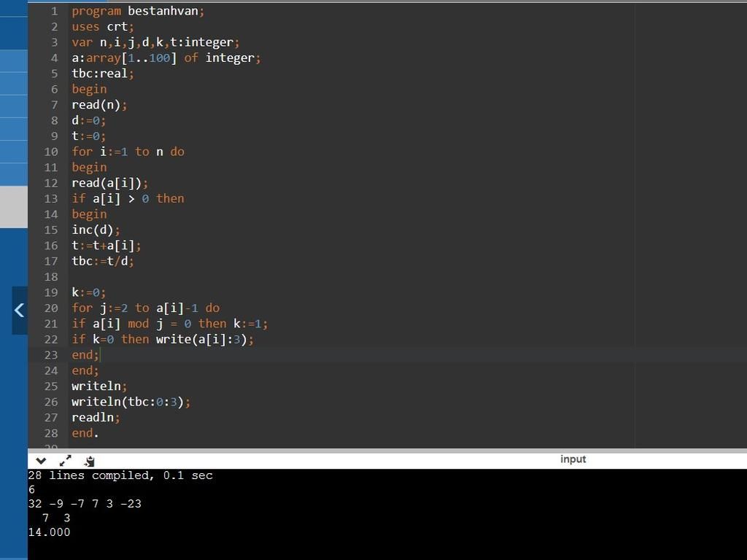747x560 pixels.
Task: Click the line 'uses crt;'
Action: pos(103,27)
